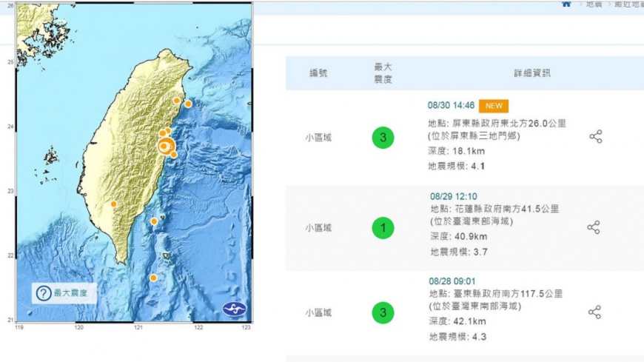Screen dimensions: 644x362
Task: Select the epicenter dot near Green Island
Action: [x=154, y=221]
